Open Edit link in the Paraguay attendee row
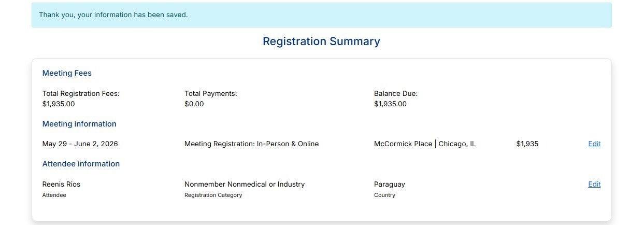Screen dimensions: 644x225 [x=594, y=185]
